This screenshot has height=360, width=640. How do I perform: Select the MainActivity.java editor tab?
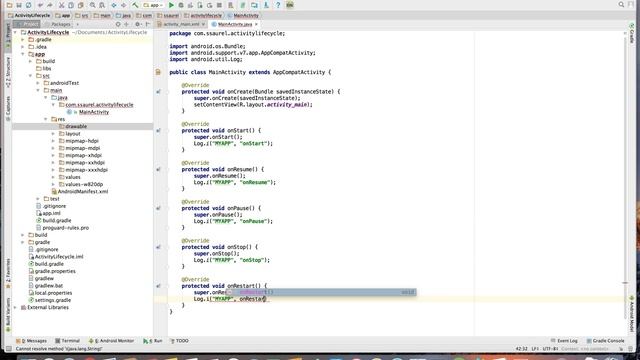point(234,24)
